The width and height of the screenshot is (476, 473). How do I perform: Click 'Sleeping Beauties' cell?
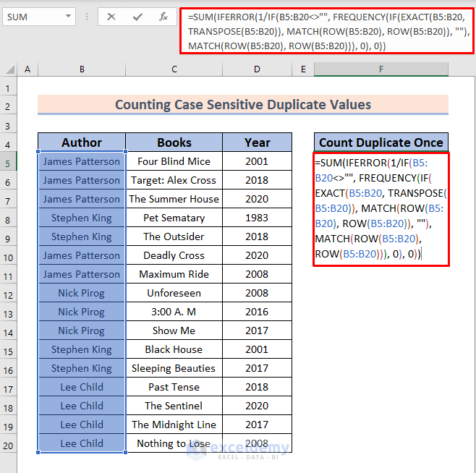point(174,368)
